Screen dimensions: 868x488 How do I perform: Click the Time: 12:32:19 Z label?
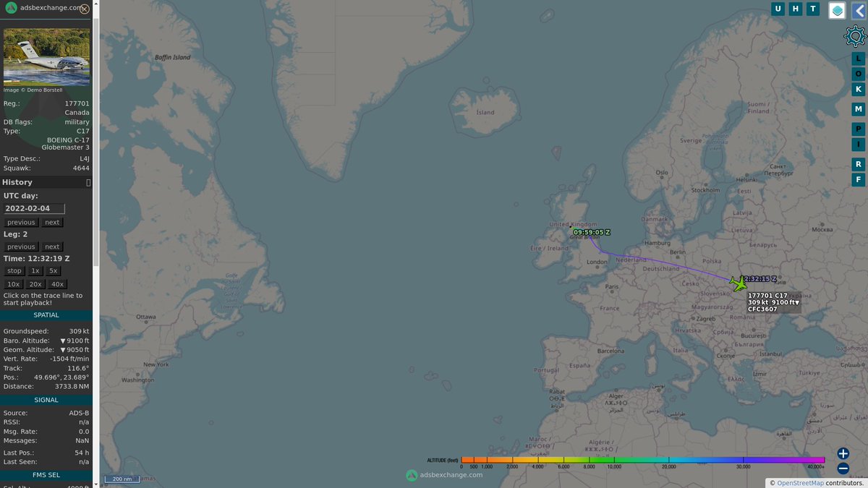(x=36, y=258)
